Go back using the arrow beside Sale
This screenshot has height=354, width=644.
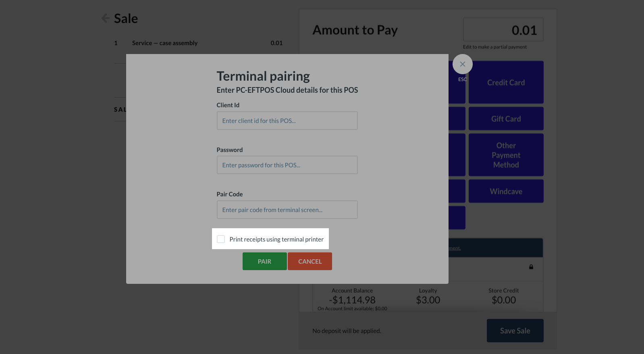pyautogui.click(x=105, y=18)
